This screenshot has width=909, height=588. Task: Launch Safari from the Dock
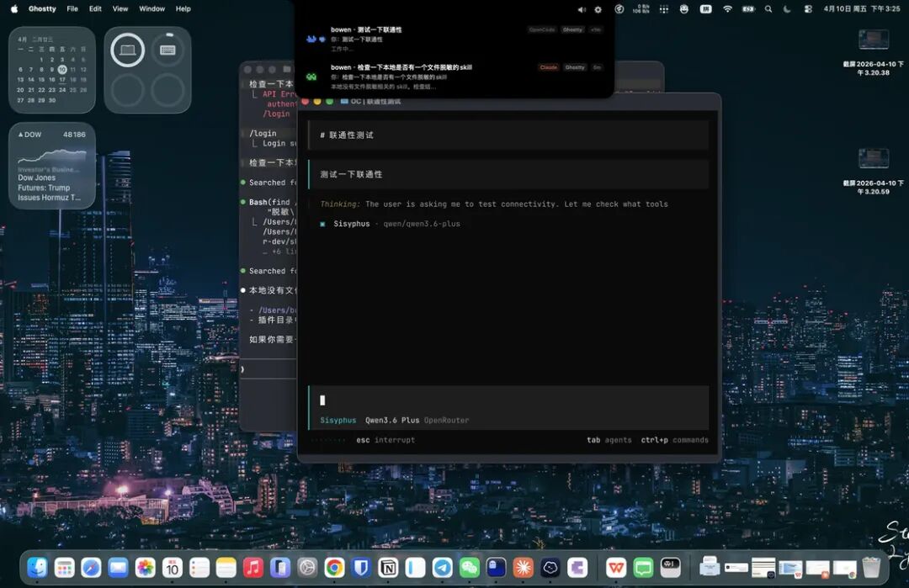(x=91, y=568)
